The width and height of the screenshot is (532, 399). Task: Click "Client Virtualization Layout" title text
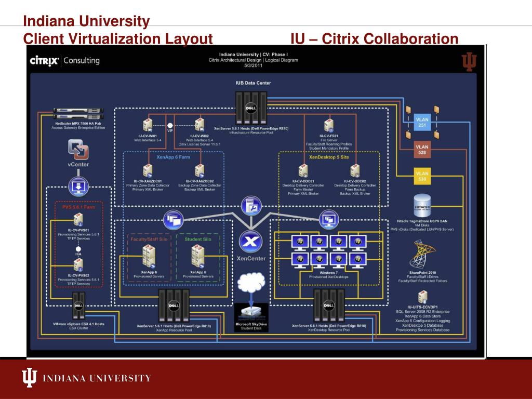click(x=118, y=38)
